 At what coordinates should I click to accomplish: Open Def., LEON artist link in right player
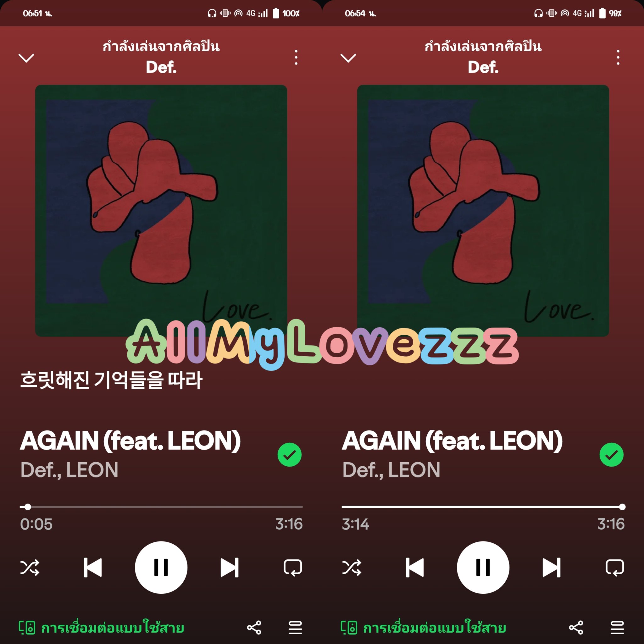(x=391, y=470)
